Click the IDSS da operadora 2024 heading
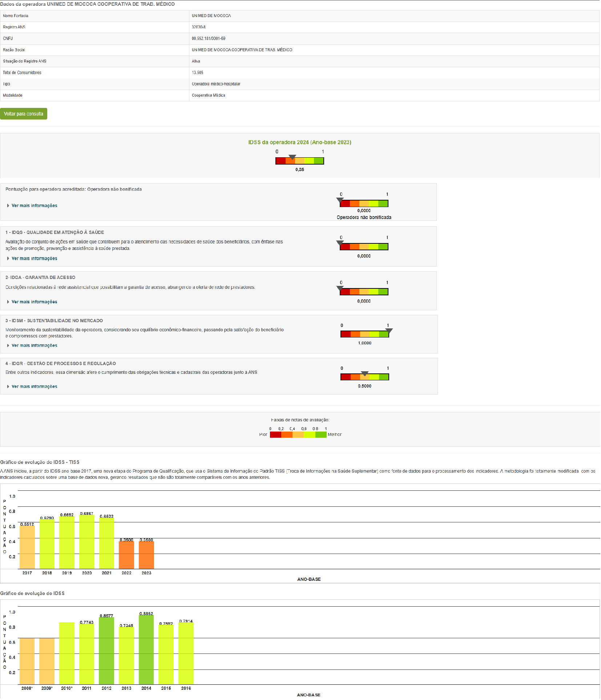 (x=300, y=142)
